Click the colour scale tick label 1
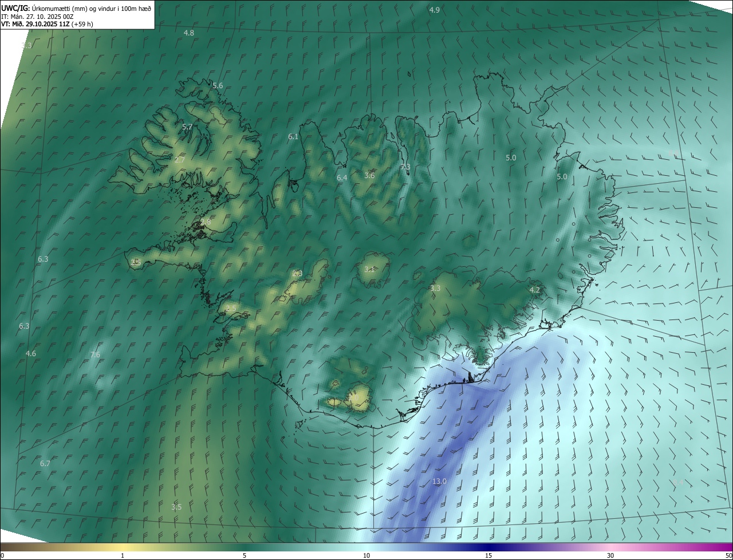 pos(123,555)
